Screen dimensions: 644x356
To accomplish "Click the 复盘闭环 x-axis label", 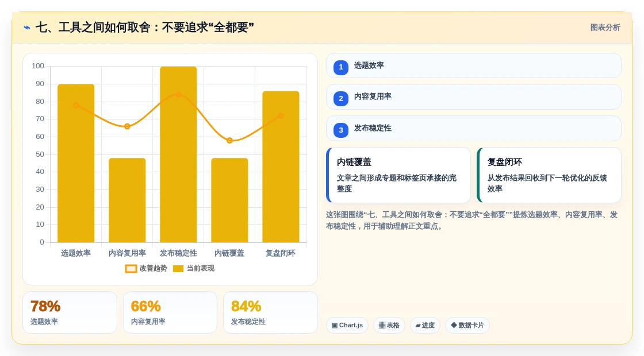I will [x=281, y=253].
